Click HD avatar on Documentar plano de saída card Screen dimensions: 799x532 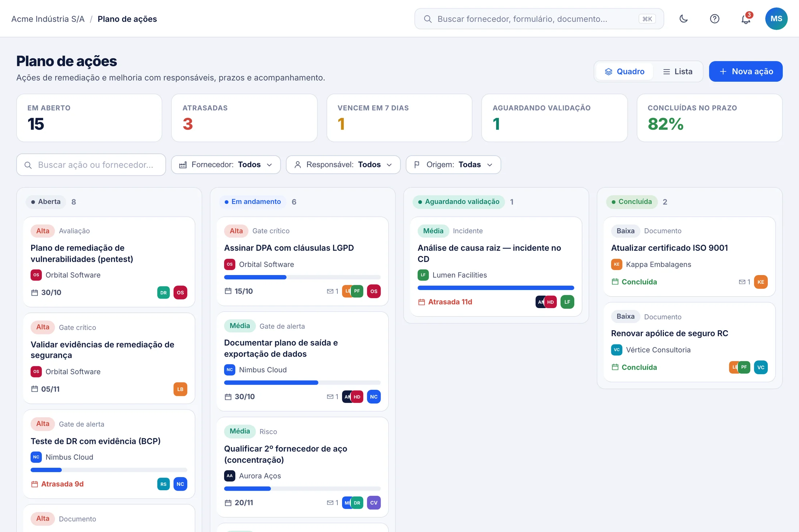pyautogui.click(x=357, y=397)
